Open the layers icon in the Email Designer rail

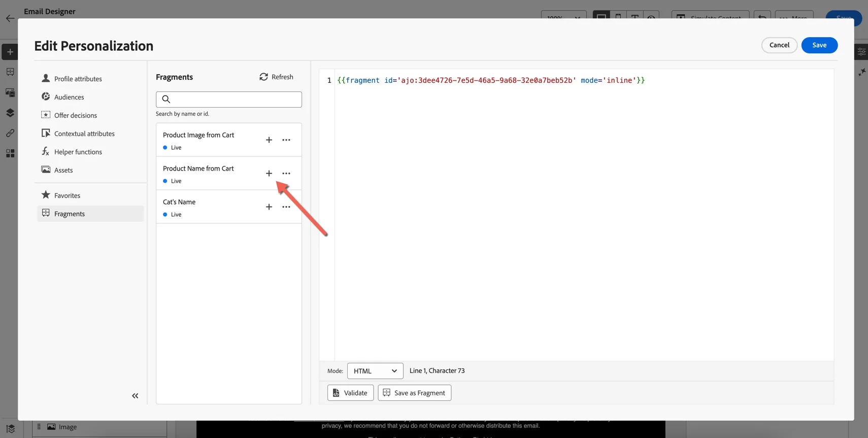[10, 113]
